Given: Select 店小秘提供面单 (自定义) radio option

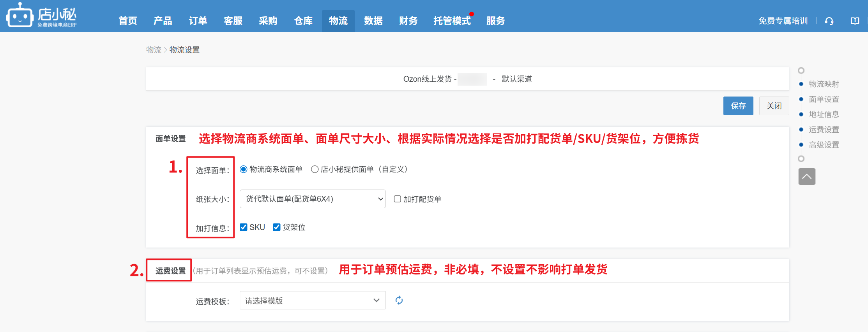Looking at the screenshot, I should (315, 169).
